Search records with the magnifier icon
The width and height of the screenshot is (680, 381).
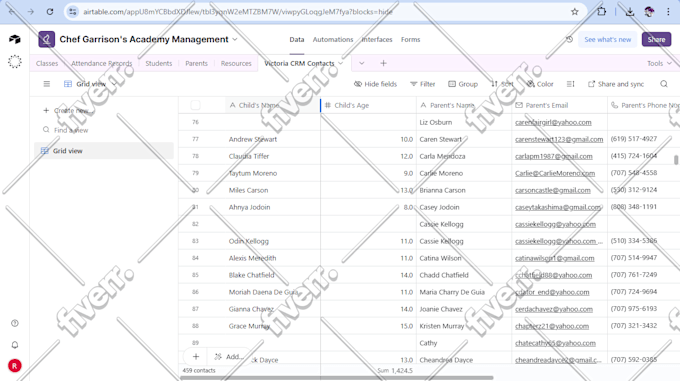tap(664, 84)
